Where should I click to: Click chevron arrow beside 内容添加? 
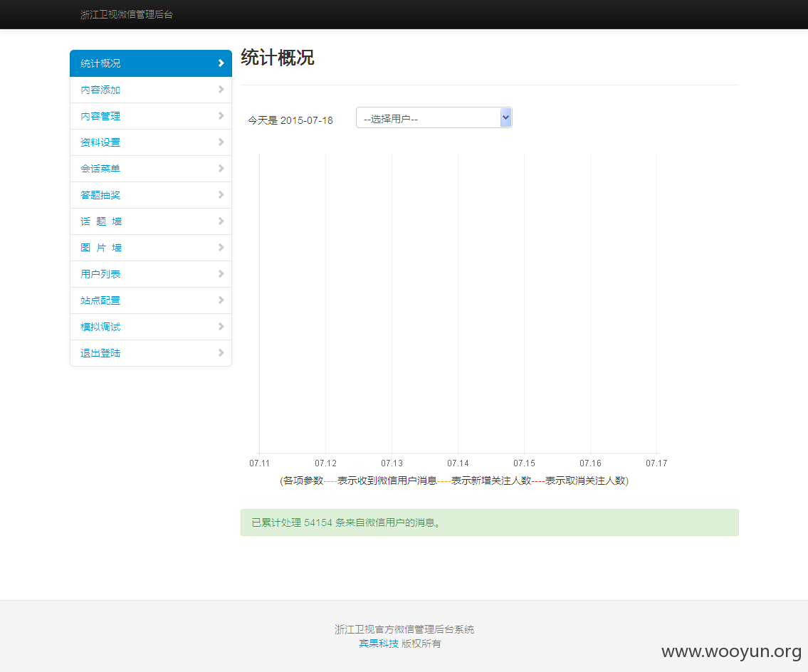pos(221,89)
